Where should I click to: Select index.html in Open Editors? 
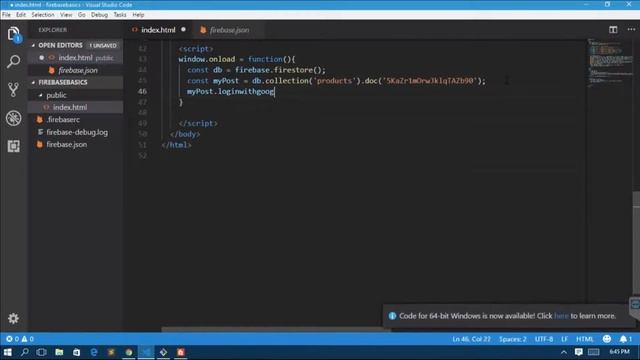click(76, 58)
